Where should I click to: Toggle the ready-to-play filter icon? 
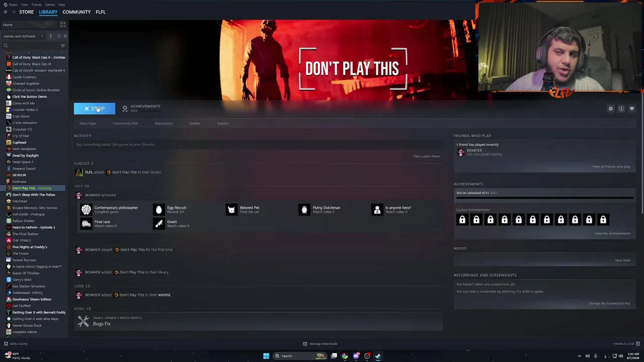65,36
